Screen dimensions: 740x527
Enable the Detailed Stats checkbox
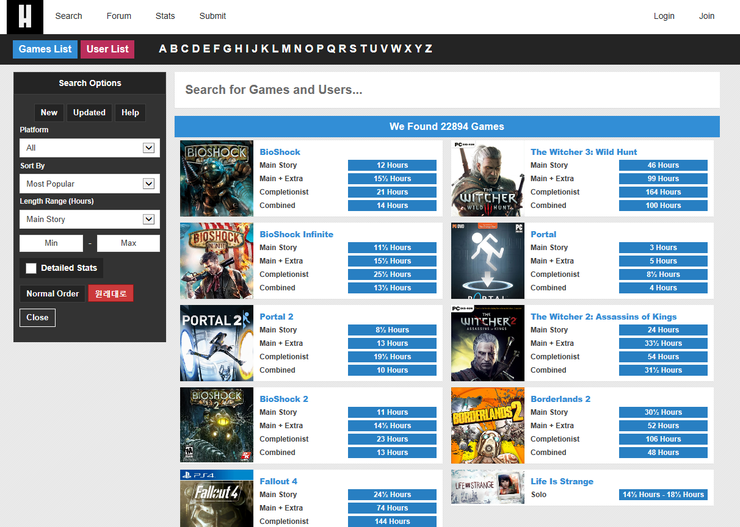tap(31, 268)
